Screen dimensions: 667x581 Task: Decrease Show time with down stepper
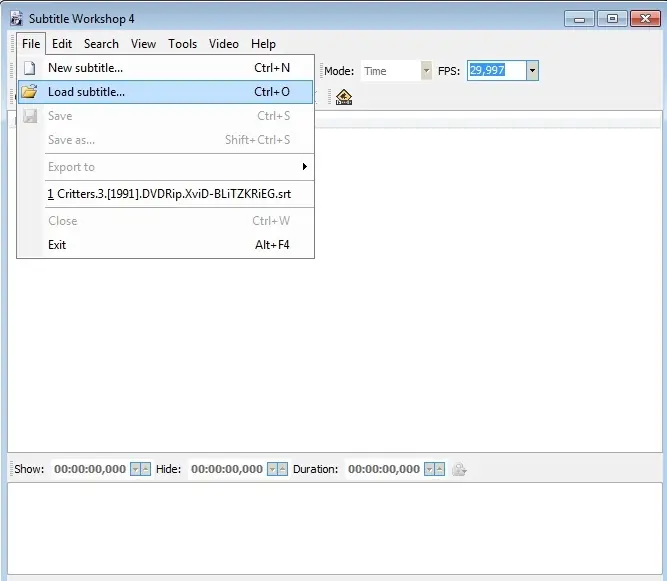135,469
